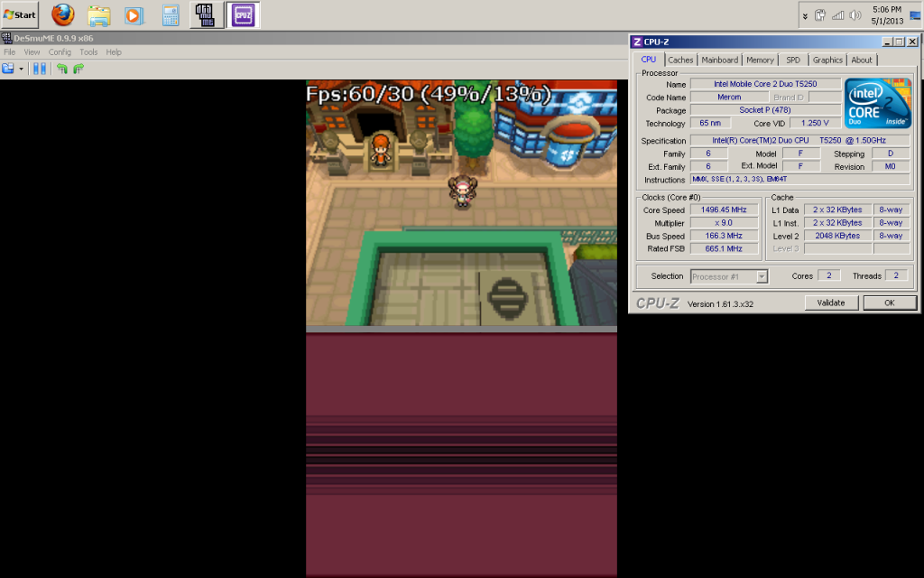Open the network signal tray icon
Image resolution: width=924 pixels, height=578 pixels.
837,15
